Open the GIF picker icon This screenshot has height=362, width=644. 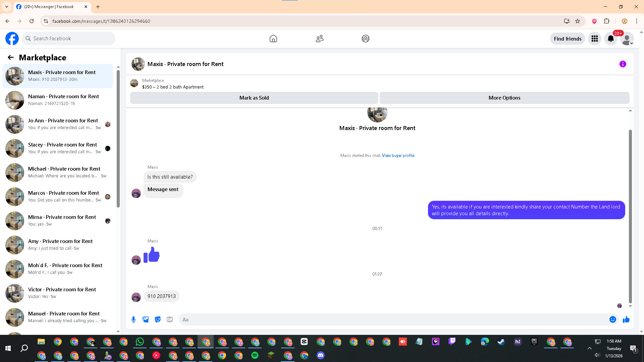170,319
